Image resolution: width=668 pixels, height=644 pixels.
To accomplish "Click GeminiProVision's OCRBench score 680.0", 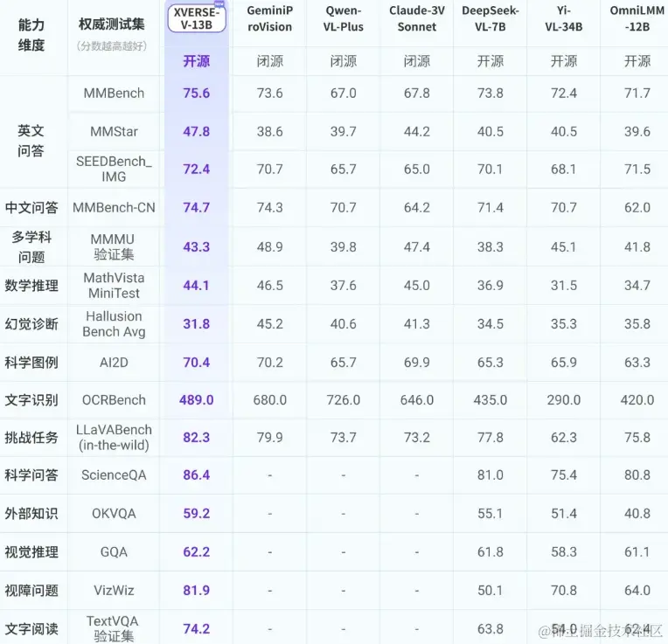I will (269, 400).
